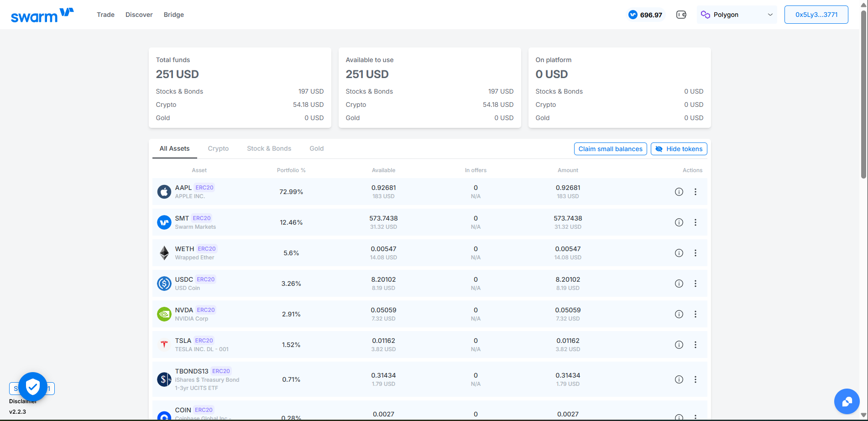
Task: Open the Gold assets tab
Action: [x=316, y=148]
